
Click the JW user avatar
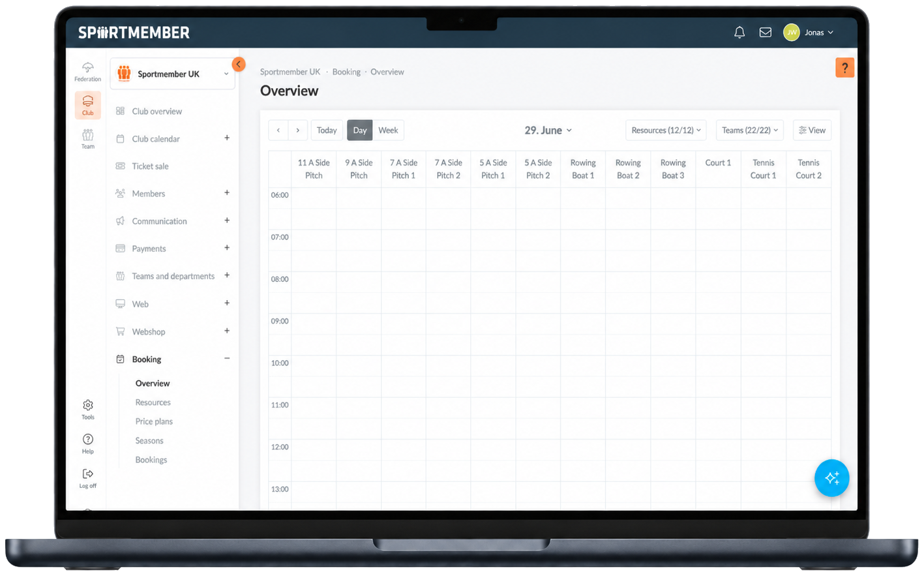pyautogui.click(x=792, y=32)
